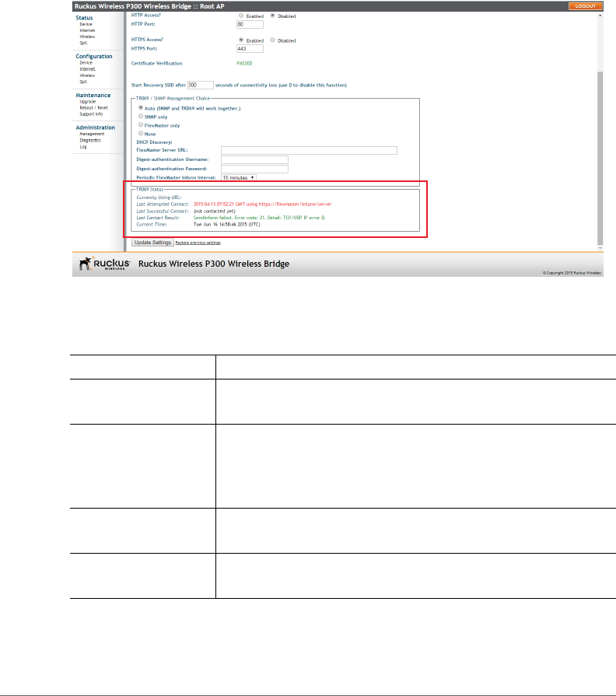Click the Recovery SSID seconds field
Viewport: 616px width, 696px height.
point(200,85)
